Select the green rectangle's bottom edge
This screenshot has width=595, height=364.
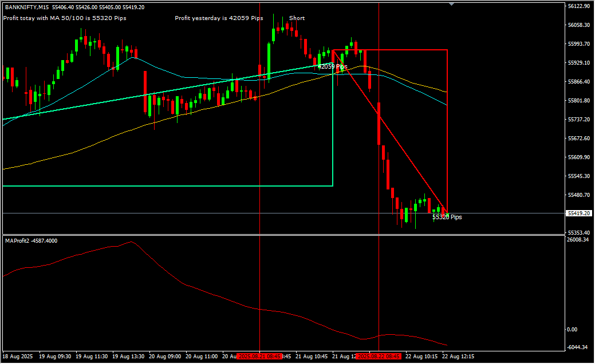point(172,186)
